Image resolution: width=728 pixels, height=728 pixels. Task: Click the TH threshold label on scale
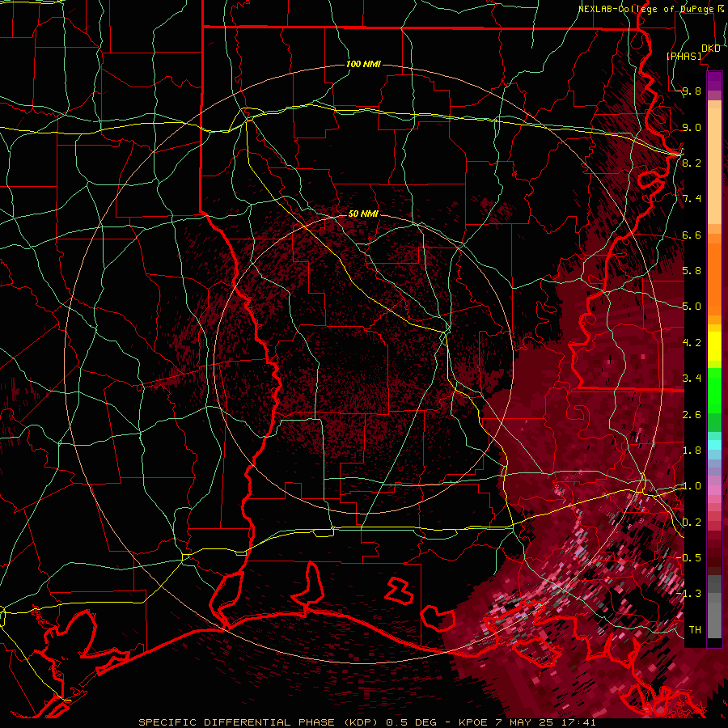695,630
